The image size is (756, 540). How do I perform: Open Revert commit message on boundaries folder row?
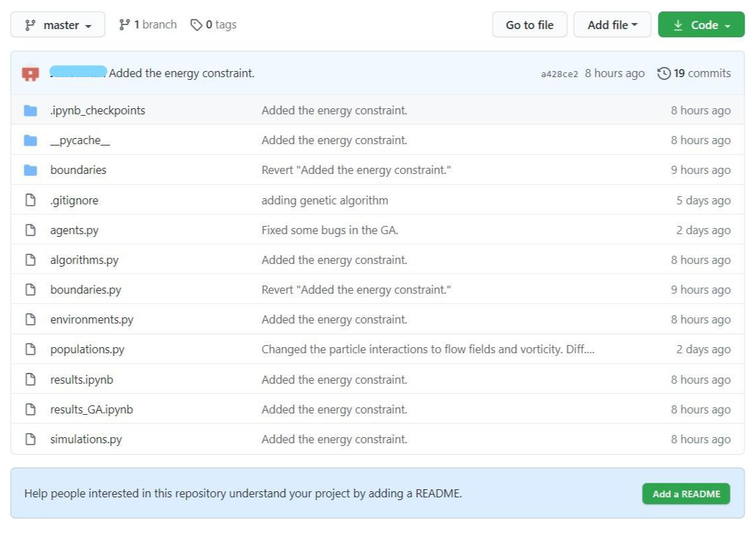click(356, 171)
